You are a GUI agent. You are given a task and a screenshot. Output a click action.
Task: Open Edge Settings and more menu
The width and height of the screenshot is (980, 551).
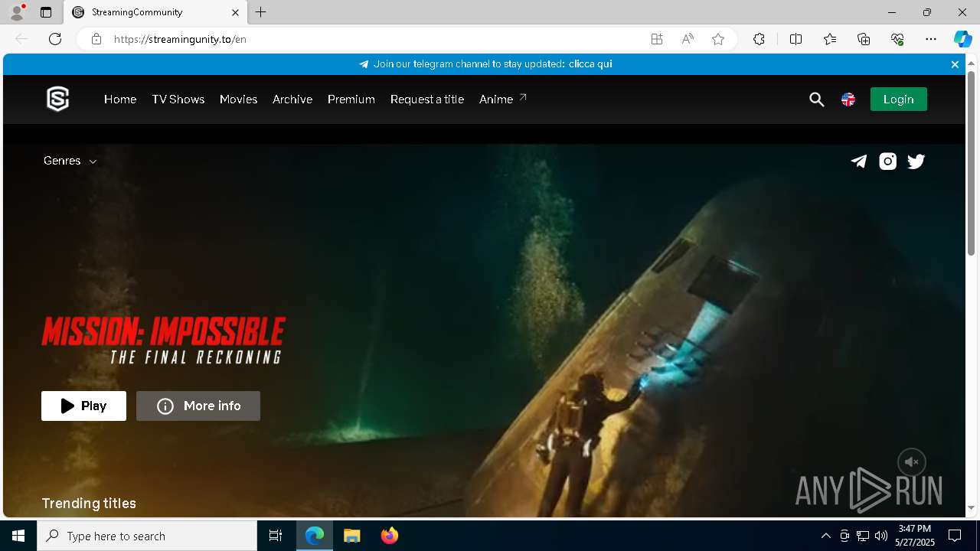tap(931, 39)
